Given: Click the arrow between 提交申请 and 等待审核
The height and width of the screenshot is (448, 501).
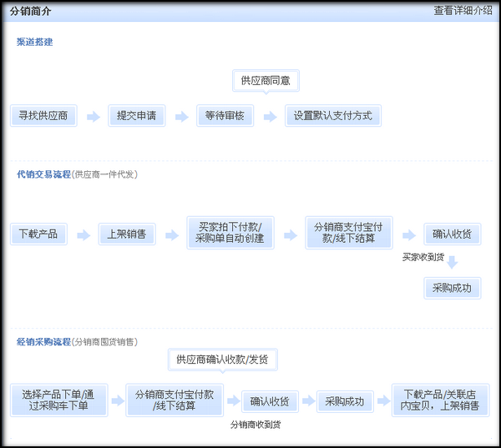Looking at the screenshot, I should coord(181,117).
